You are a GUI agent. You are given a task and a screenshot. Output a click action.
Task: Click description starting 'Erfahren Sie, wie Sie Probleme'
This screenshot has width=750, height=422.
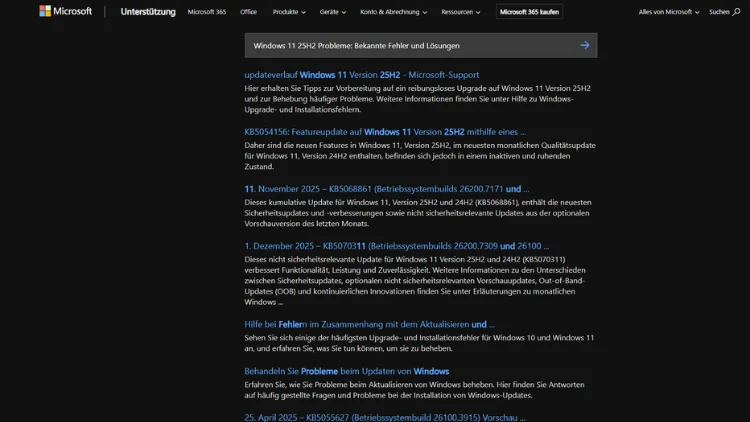pyautogui.click(x=414, y=390)
